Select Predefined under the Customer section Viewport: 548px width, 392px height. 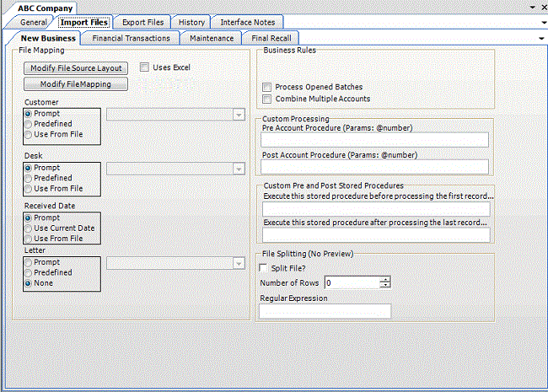pyautogui.click(x=29, y=123)
